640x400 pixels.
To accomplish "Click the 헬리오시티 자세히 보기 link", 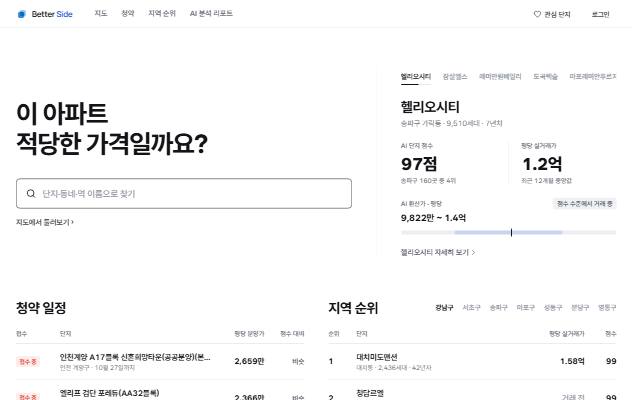I will click(x=438, y=252).
